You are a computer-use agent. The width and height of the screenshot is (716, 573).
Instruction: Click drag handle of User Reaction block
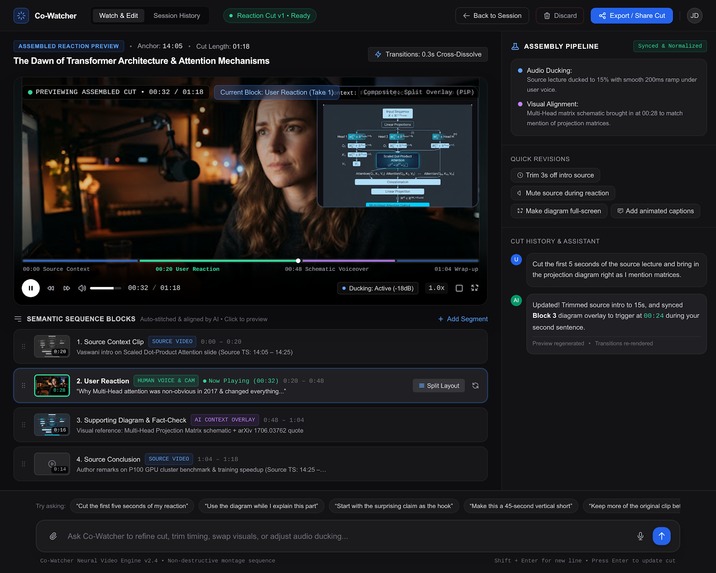click(24, 385)
